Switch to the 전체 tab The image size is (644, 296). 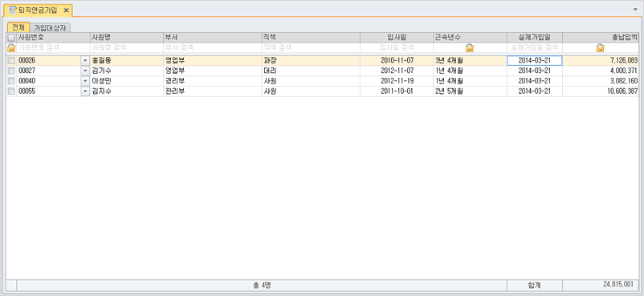(18, 27)
